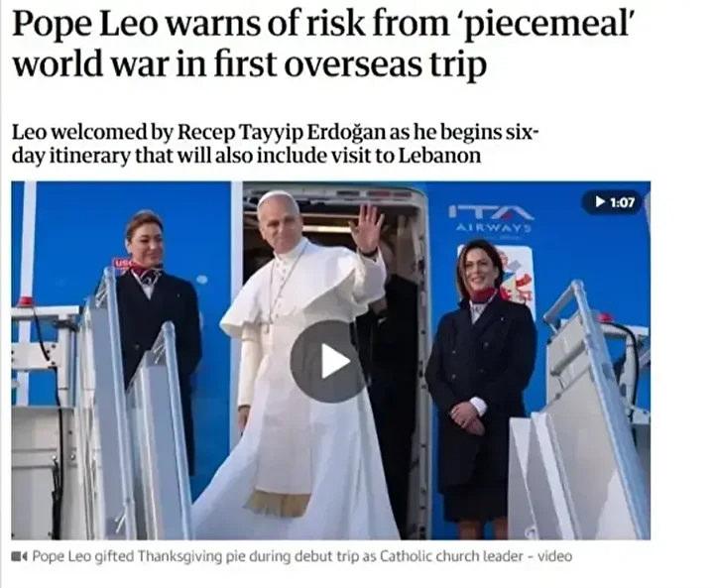Click the Recep Tayyip Erdoğan standfirst text
Image resolution: width=714 pixels, height=588 pixels.
click(x=275, y=144)
